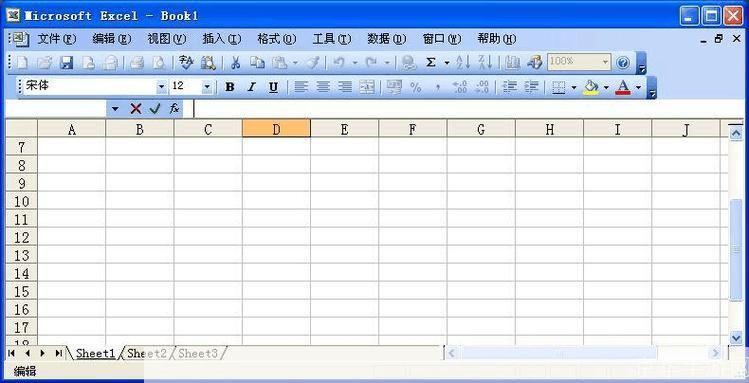Expand the Fill Color palette arrow

pyautogui.click(x=606, y=87)
